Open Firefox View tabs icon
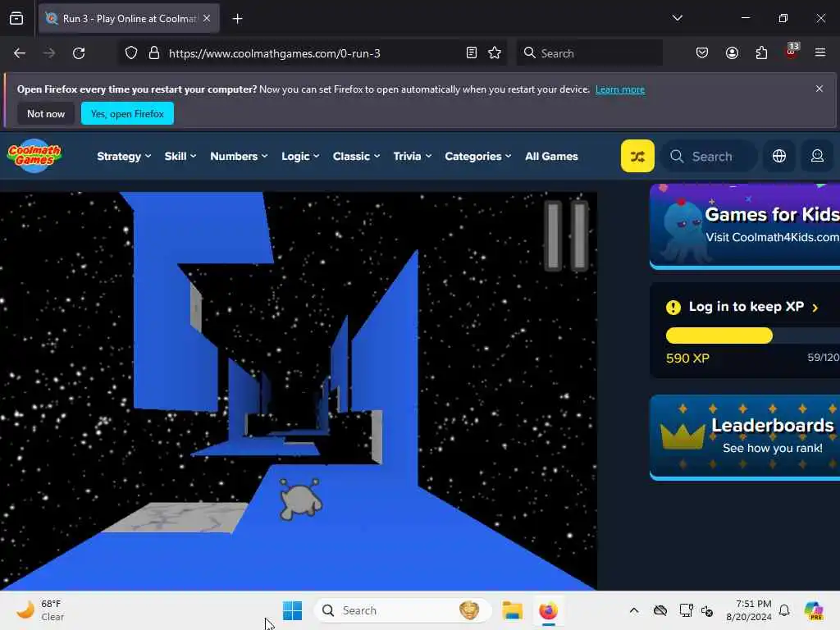 click(x=16, y=18)
